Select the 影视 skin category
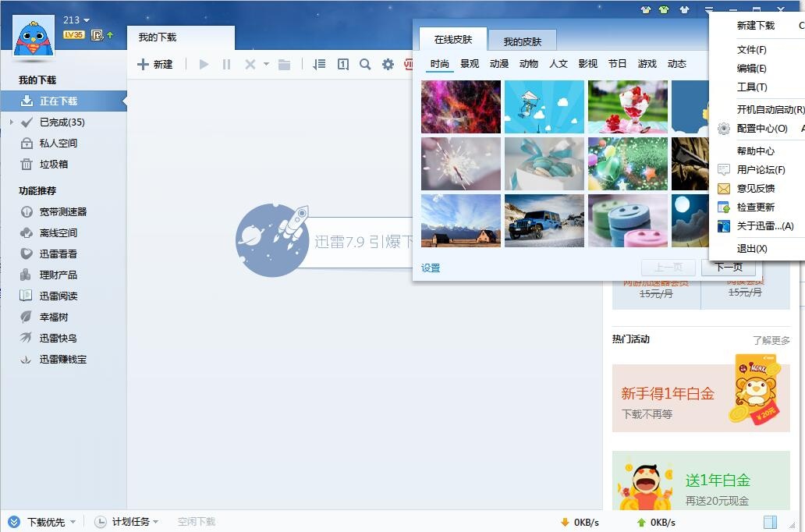The image size is (805, 532). point(588,64)
